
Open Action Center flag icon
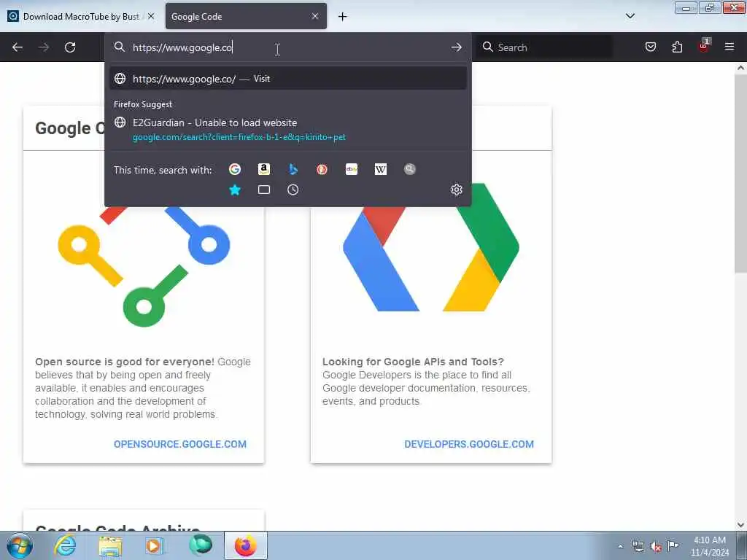click(673, 545)
